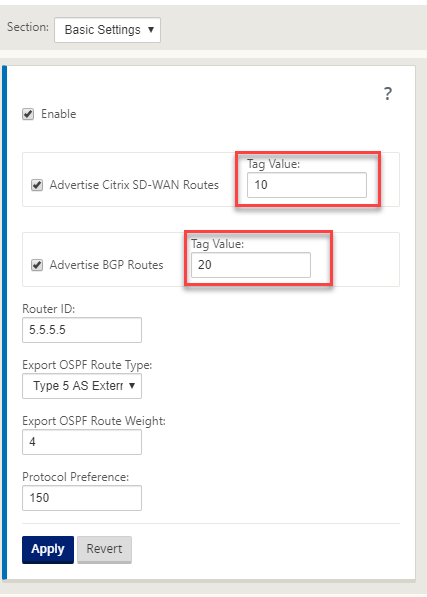Click the Export OSPF Route Type label
427x597 pixels.
(87, 365)
